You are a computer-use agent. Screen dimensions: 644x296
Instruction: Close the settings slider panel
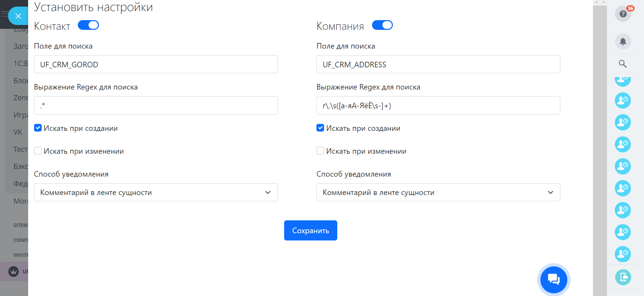[x=18, y=16]
